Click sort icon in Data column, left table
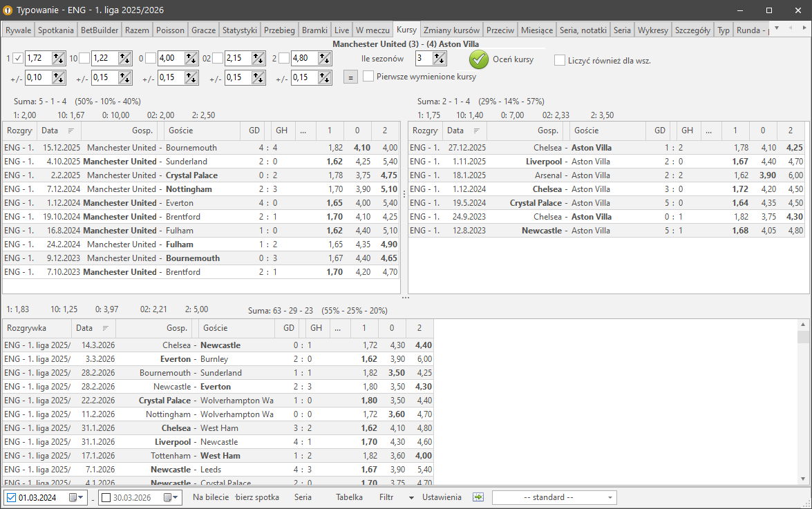The width and height of the screenshot is (812, 509). [x=70, y=131]
